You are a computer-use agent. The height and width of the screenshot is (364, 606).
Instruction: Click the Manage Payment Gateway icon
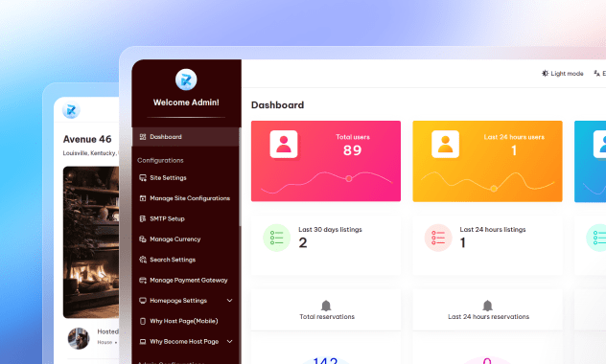(x=143, y=281)
